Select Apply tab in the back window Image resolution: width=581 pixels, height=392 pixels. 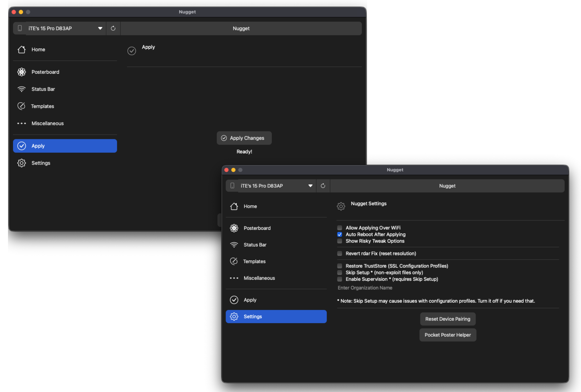[x=65, y=146]
